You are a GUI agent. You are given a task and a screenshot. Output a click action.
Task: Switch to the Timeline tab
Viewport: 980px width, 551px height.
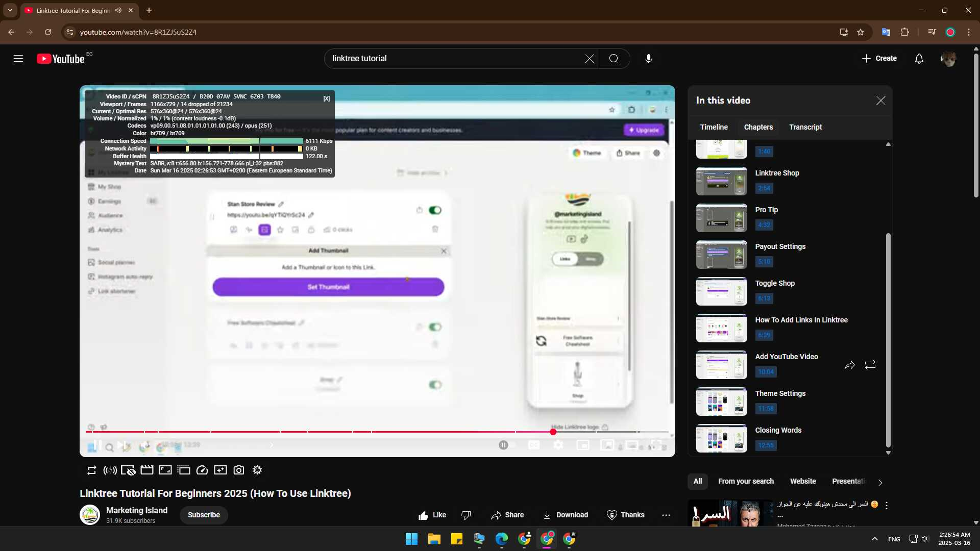714,127
